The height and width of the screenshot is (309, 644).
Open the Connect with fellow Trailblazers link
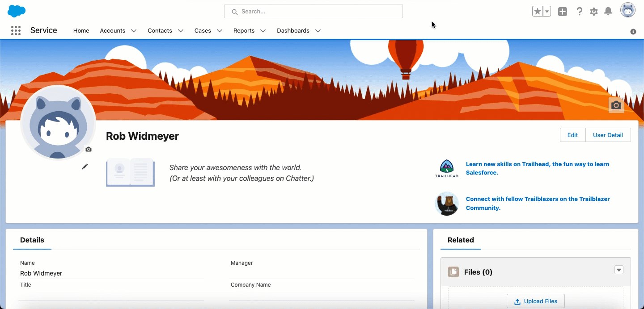(x=538, y=203)
